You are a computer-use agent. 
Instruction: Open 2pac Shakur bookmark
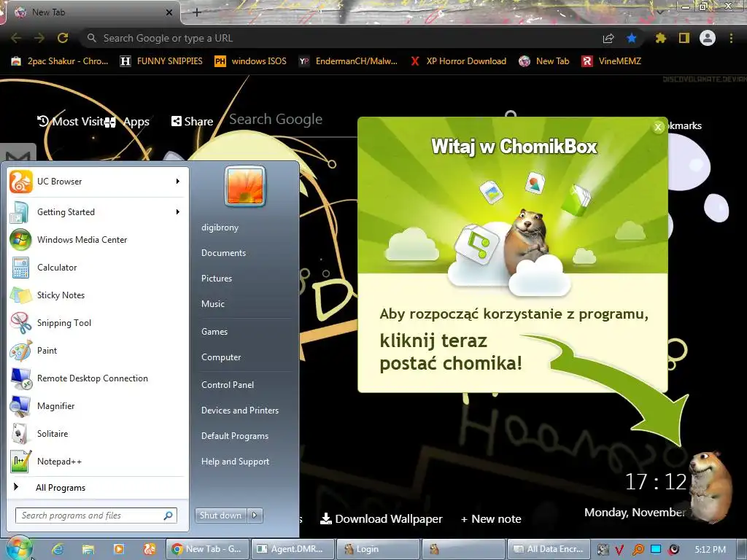pos(61,61)
